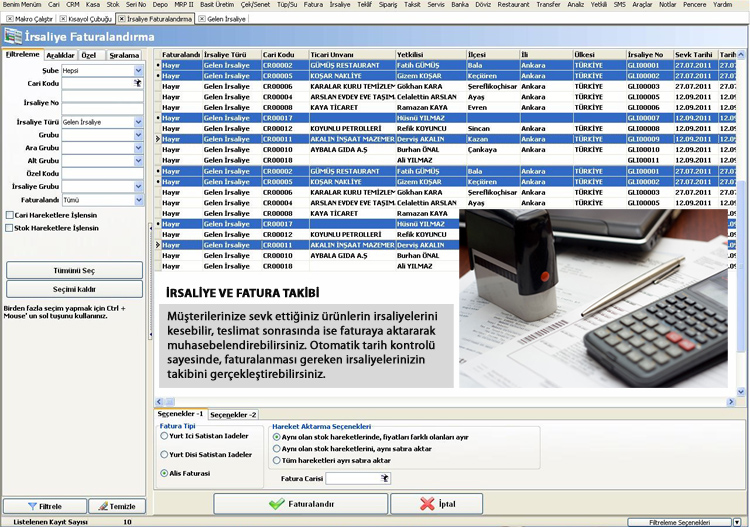Screen dimensions: 750x527
Task: Switch to the Seçenekler -2 tab
Action: coord(233,414)
